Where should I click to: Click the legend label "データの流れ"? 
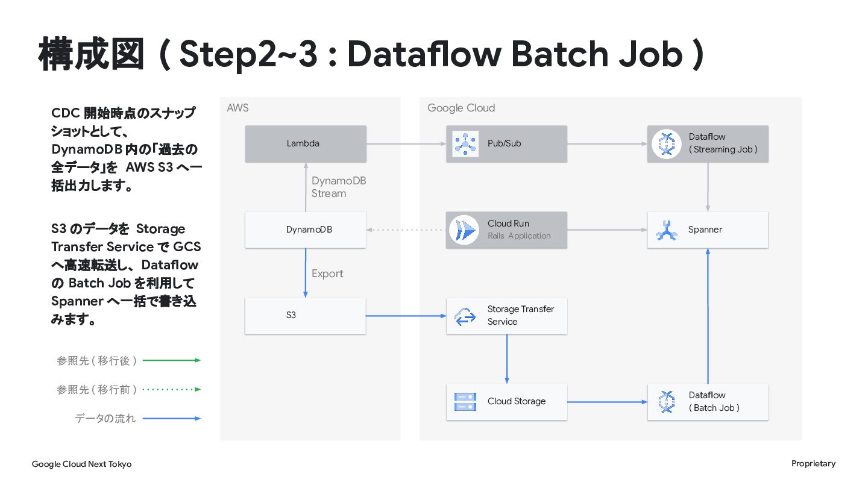[x=105, y=419]
